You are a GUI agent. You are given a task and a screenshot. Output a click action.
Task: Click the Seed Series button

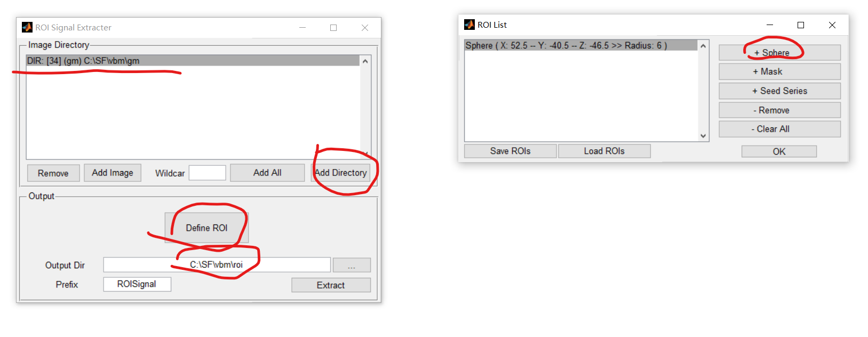(x=779, y=91)
